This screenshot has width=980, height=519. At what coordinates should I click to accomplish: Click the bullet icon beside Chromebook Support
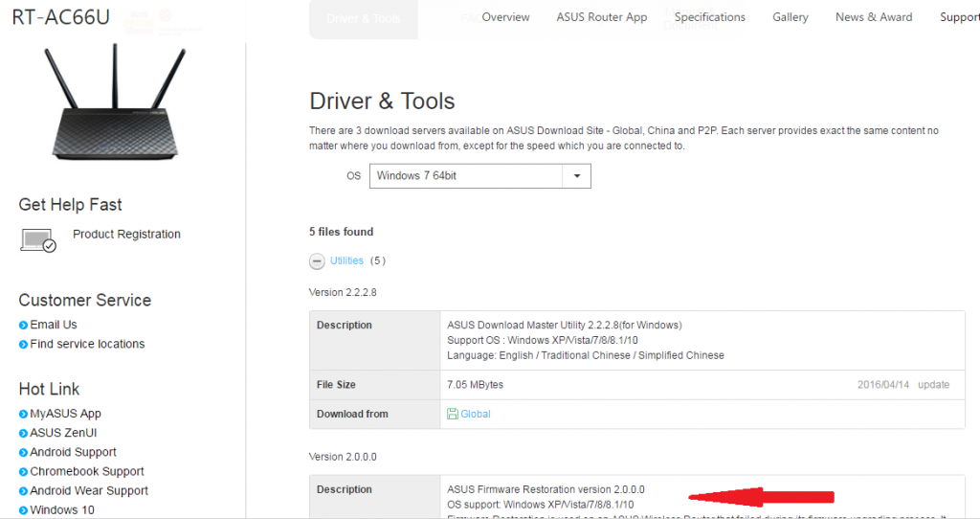pyautogui.click(x=23, y=472)
